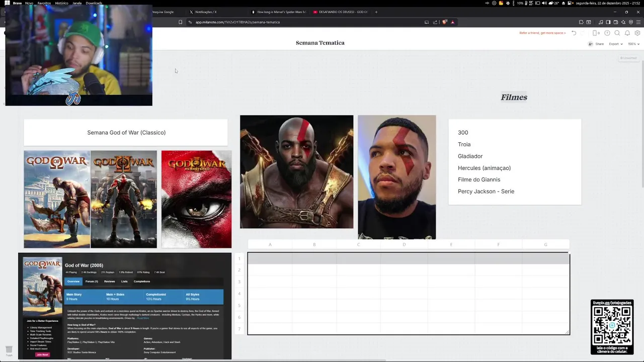Click the bookmark icon beside the URL
The height and width of the screenshot is (362, 644).
click(x=180, y=22)
